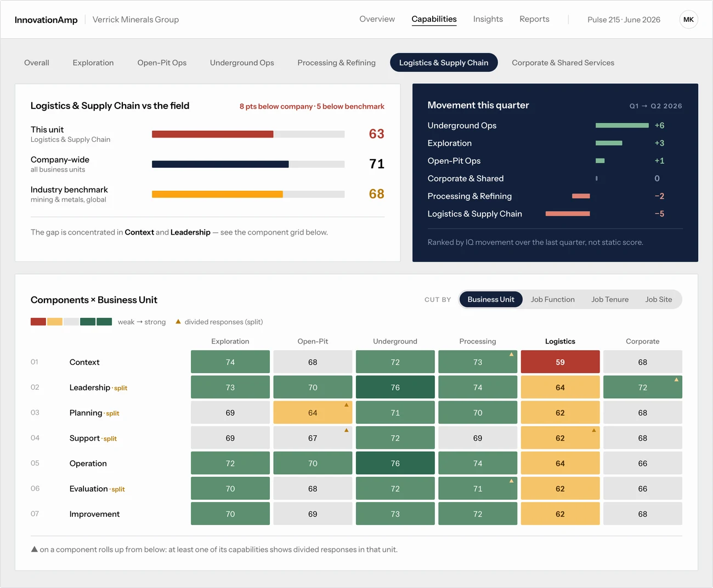Open the Corporate & Shared Services tab
This screenshot has width=713, height=588.
click(563, 62)
